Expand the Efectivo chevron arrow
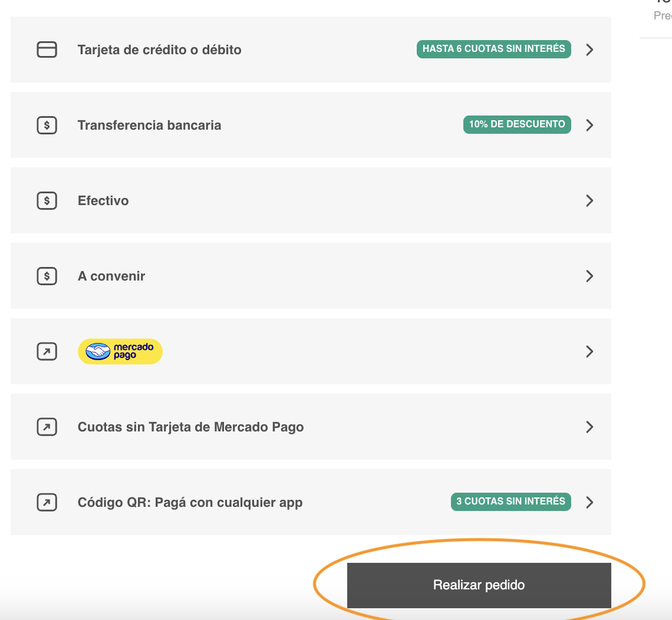 [x=589, y=201]
